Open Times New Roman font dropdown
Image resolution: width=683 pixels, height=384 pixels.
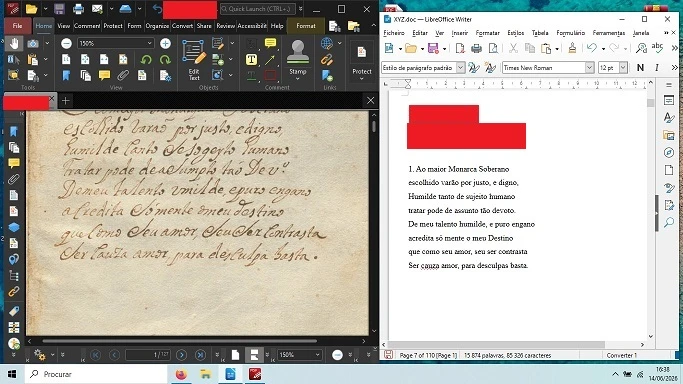589,67
